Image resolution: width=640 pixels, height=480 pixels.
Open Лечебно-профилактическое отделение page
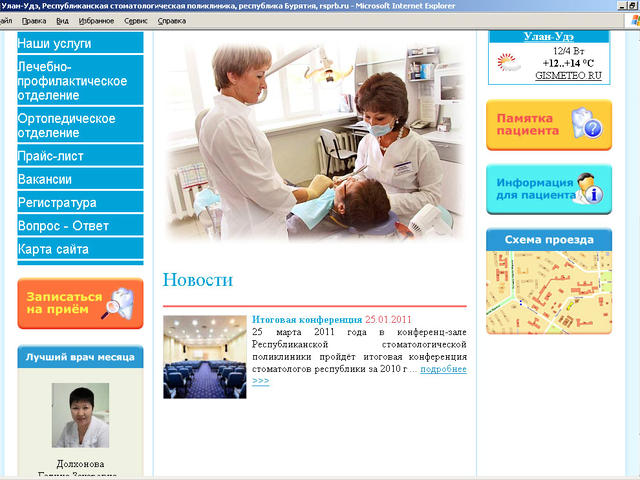pos(72,81)
